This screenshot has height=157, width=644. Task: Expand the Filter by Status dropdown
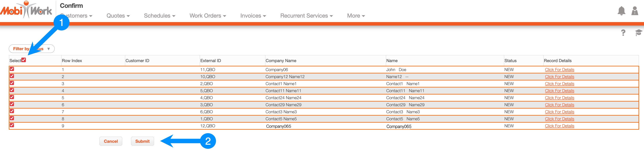32,49
